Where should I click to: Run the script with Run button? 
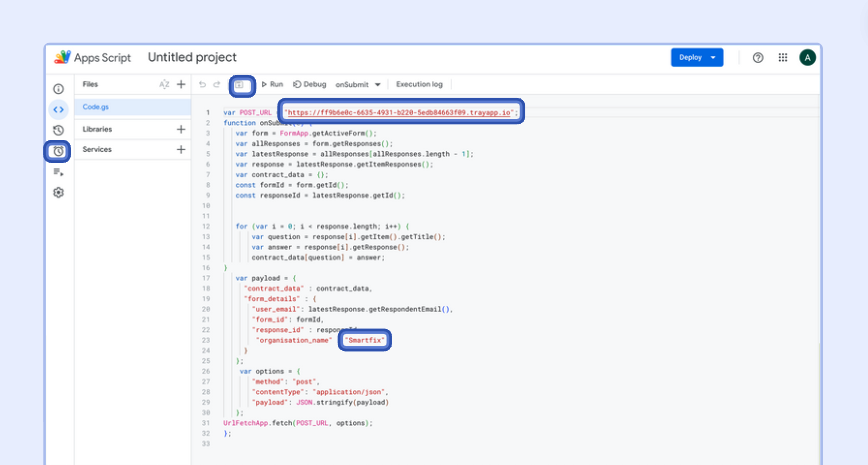point(272,85)
